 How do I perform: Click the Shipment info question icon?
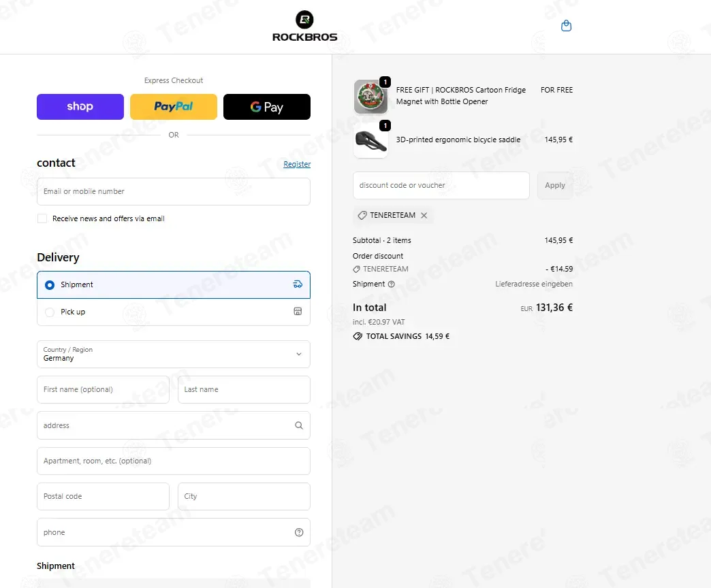coord(392,284)
